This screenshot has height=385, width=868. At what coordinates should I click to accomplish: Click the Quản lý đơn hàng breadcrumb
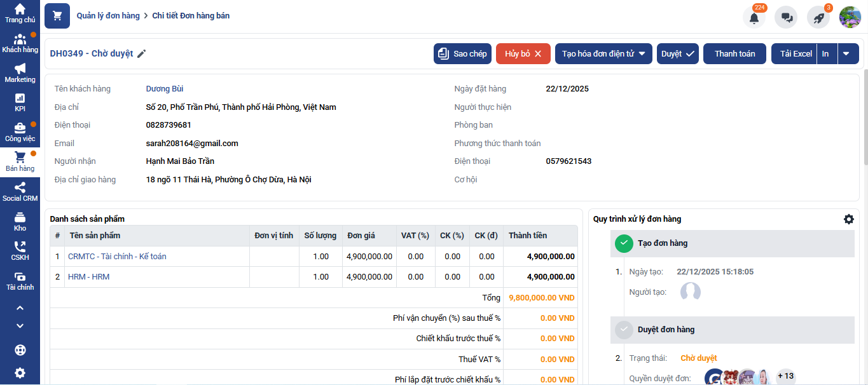point(108,16)
